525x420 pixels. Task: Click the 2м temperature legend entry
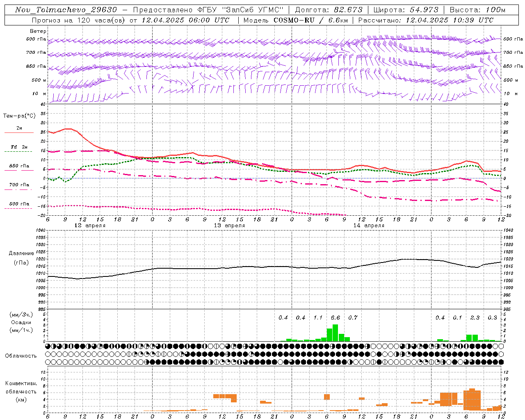tap(19, 128)
